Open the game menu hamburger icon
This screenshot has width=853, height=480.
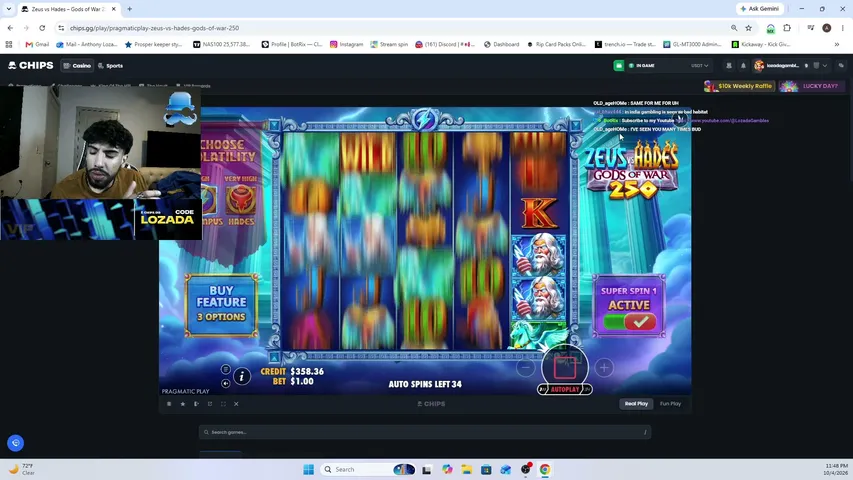[x=226, y=370]
